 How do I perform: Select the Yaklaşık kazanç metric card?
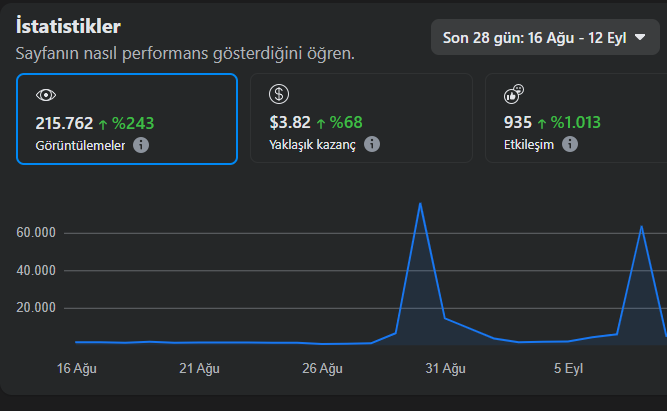[362, 118]
